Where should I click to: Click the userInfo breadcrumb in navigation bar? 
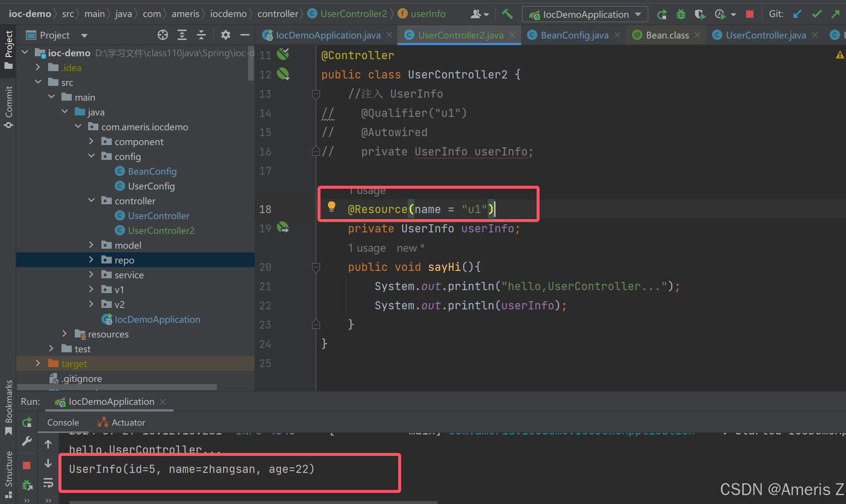pyautogui.click(x=427, y=14)
